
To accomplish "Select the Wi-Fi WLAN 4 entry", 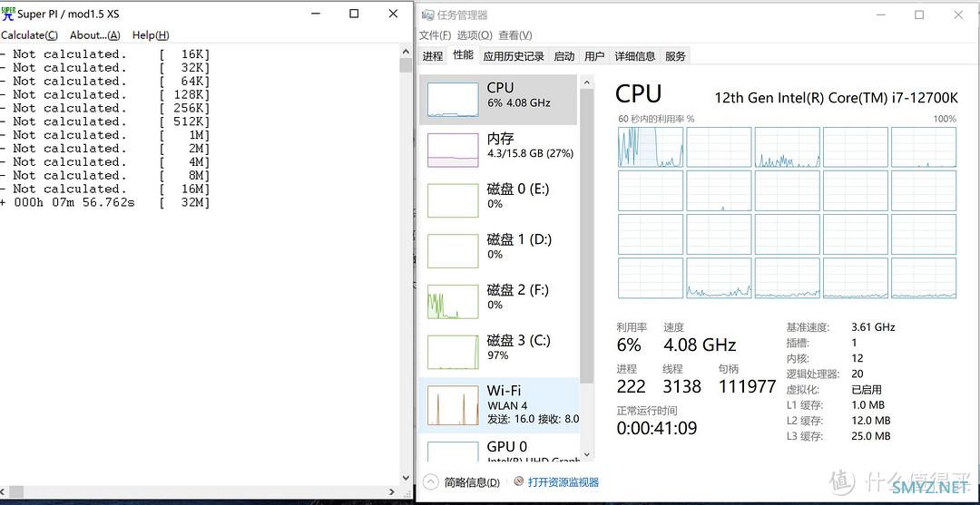I will (498, 405).
